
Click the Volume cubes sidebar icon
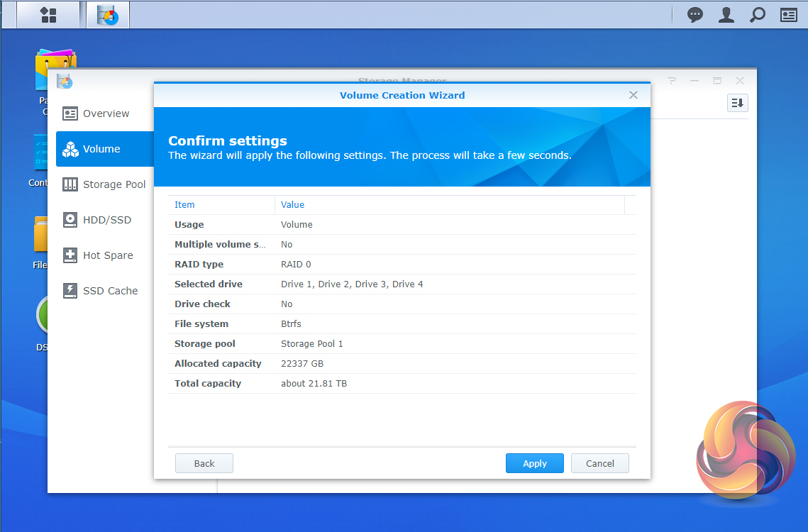pyautogui.click(x=70, y=149)
